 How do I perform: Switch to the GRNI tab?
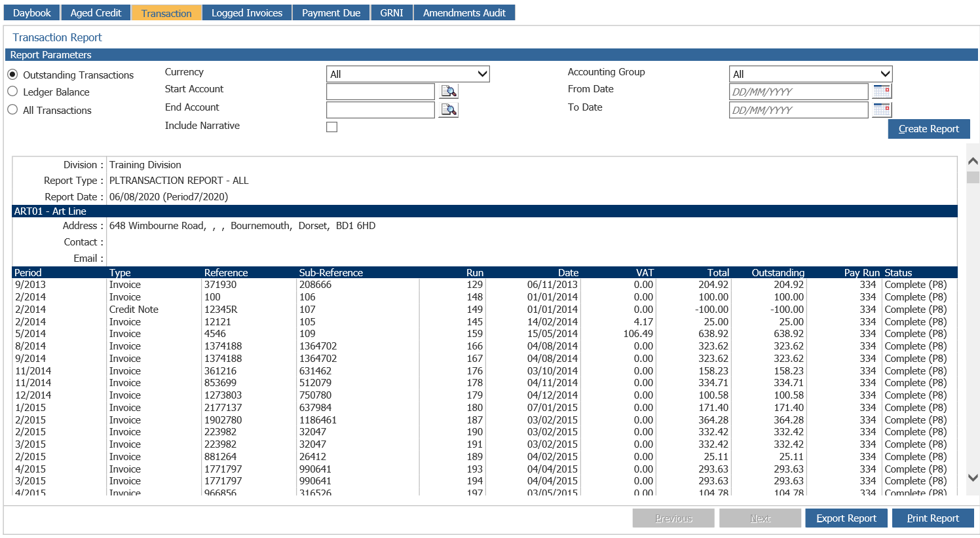point(391,12)
